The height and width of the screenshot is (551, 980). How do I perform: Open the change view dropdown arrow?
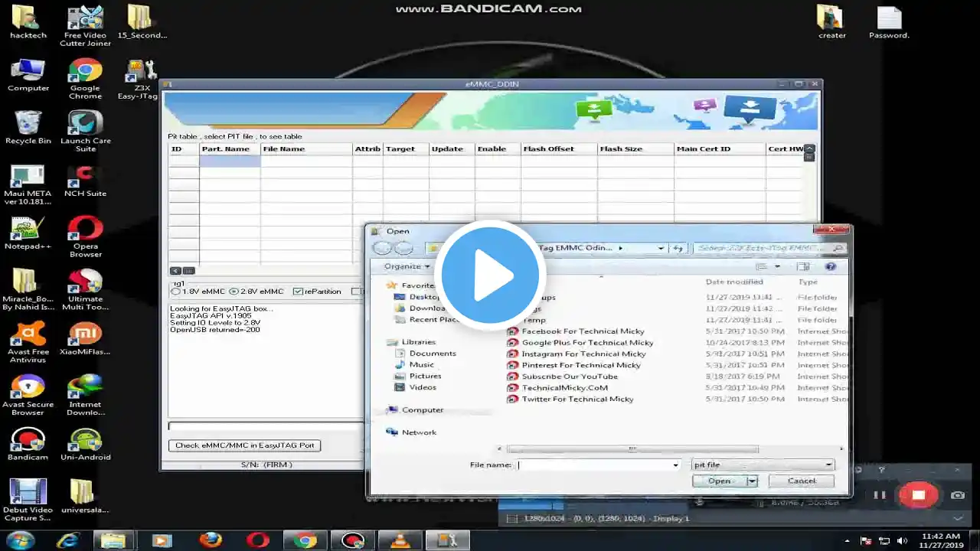coord(777,266)
